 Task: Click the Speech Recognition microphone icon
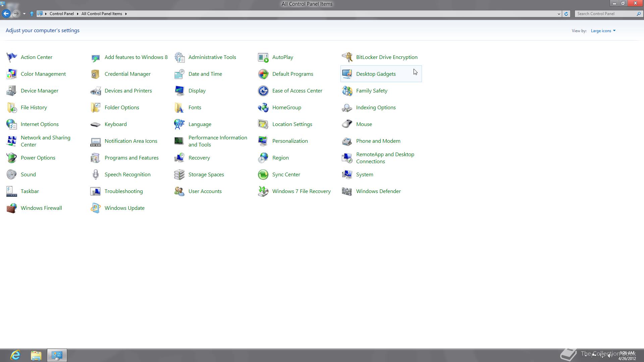coord(96,175)
